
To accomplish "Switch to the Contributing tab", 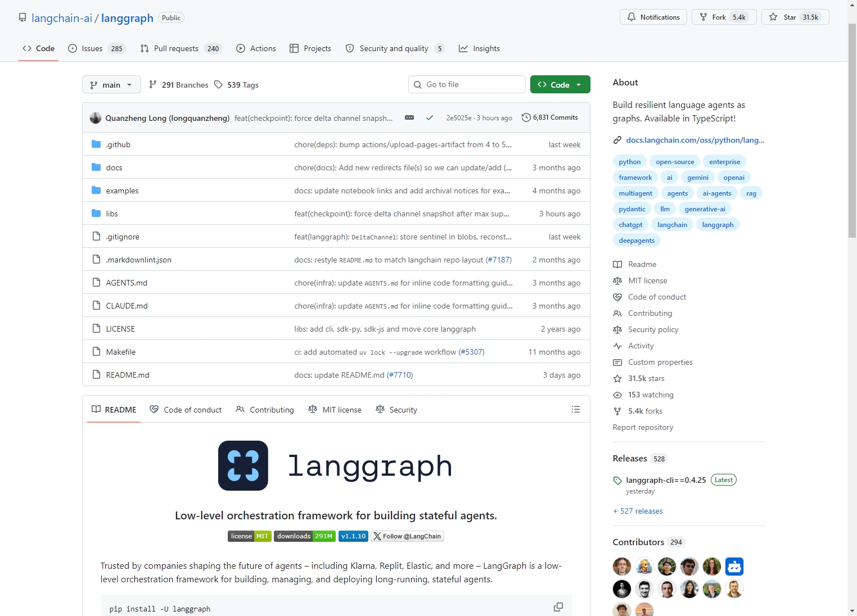I will tap(265, 410).
